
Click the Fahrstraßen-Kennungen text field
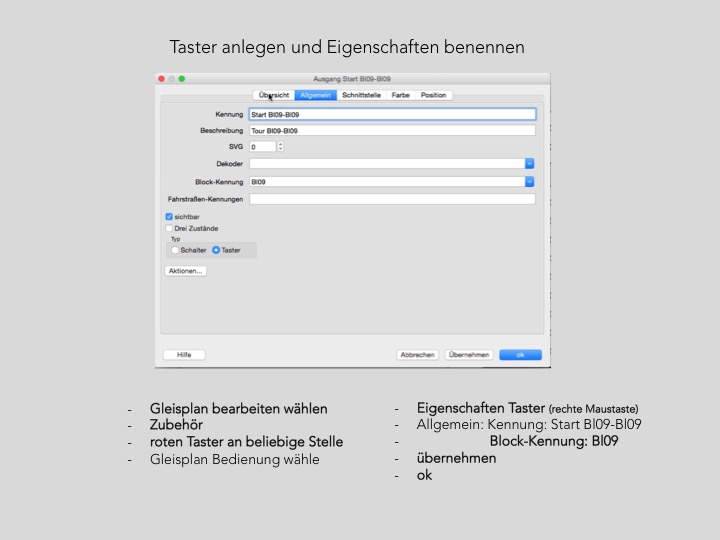click(x=392, y=199)
